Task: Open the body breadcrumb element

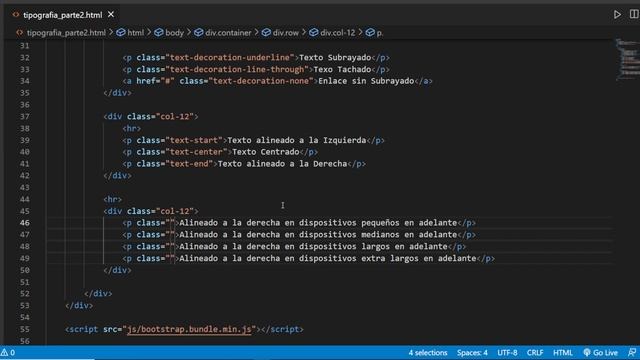Action: [174, 33]
